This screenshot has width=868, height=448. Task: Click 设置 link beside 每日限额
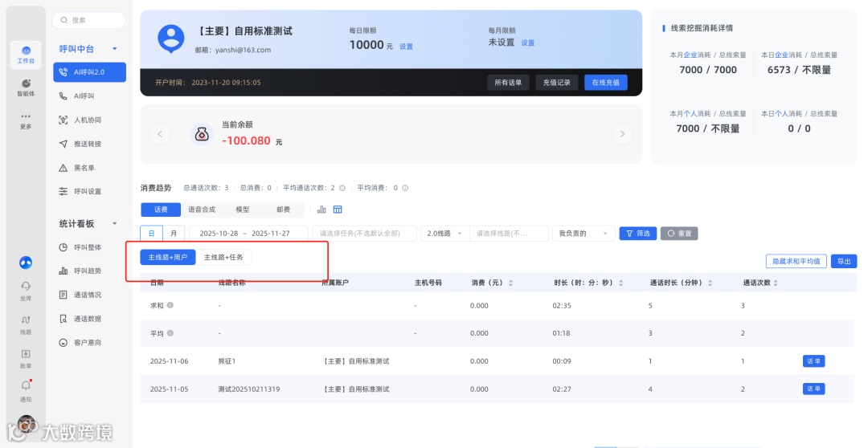[407, 47]
